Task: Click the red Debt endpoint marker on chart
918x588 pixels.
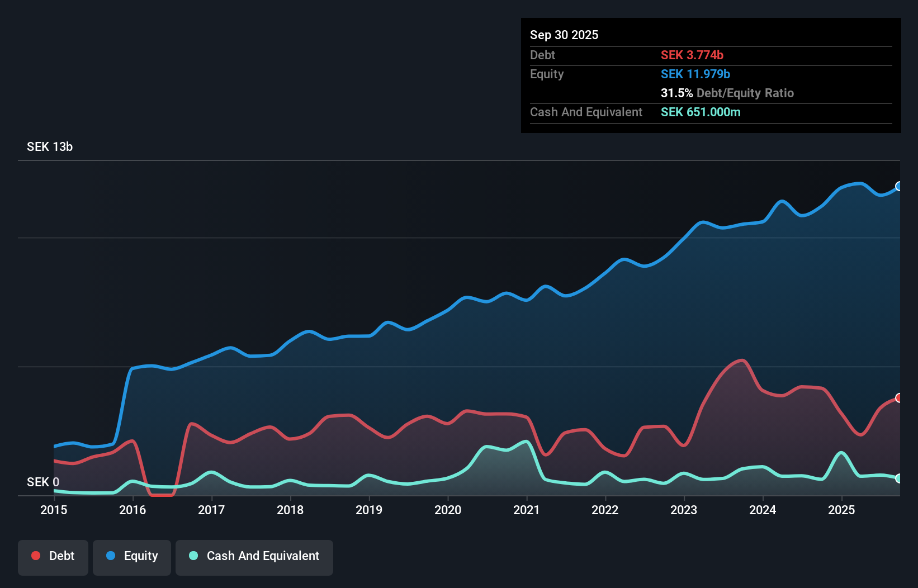Action: tap(899, 398)
